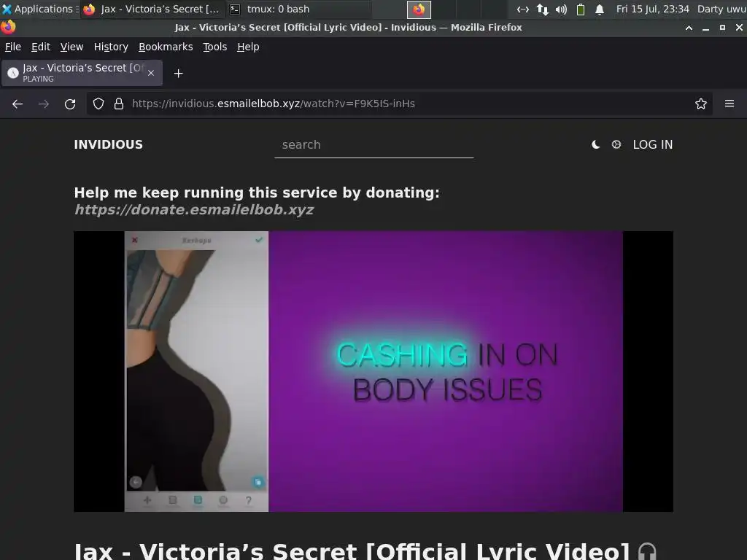Screen dimensions: 747x560
Task: Open the Firefox hamburger menu
Action: tap(729, 104)
